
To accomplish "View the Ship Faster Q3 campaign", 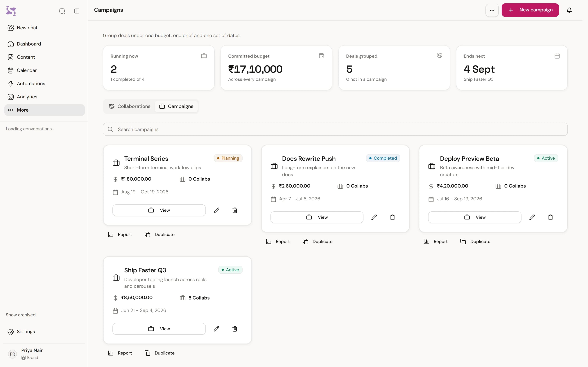I will click(159, 329).
